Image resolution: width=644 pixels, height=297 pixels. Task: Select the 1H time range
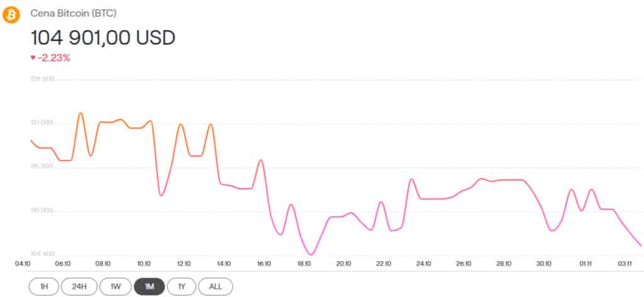44,287
